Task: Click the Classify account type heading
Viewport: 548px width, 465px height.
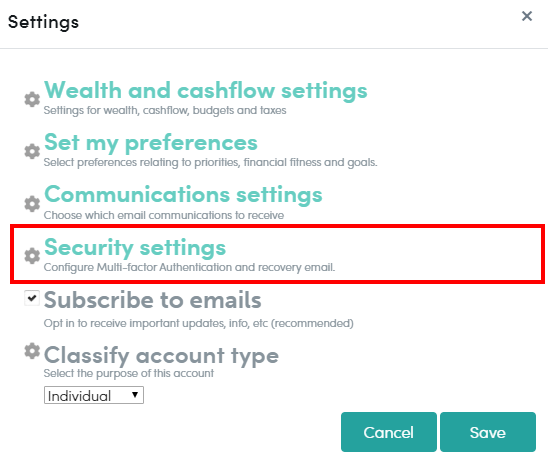Action: click(161, 355)
